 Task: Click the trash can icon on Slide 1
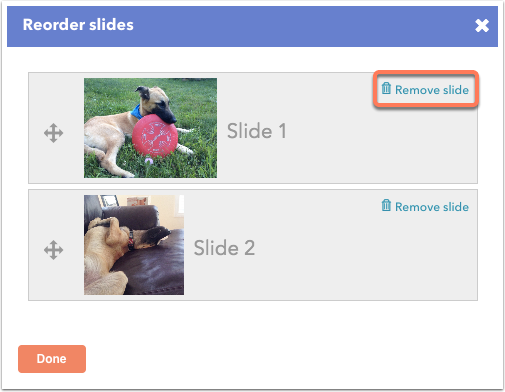click(386, 88)
